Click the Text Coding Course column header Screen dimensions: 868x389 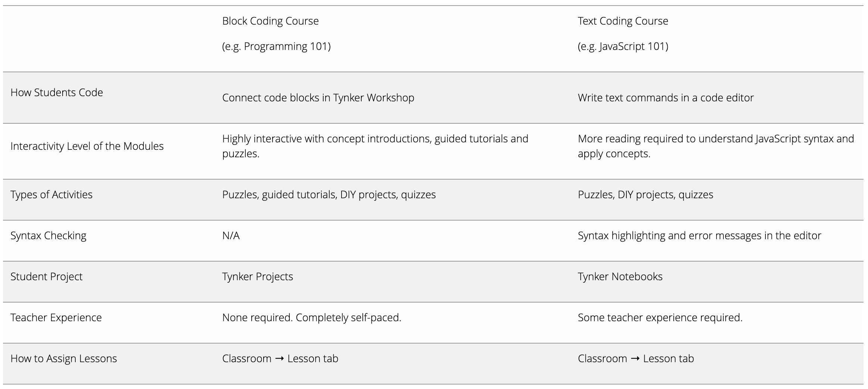[x=623, y=21]
